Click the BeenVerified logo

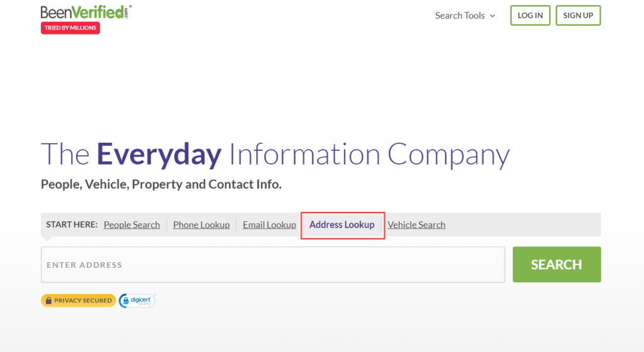(86, 12)
